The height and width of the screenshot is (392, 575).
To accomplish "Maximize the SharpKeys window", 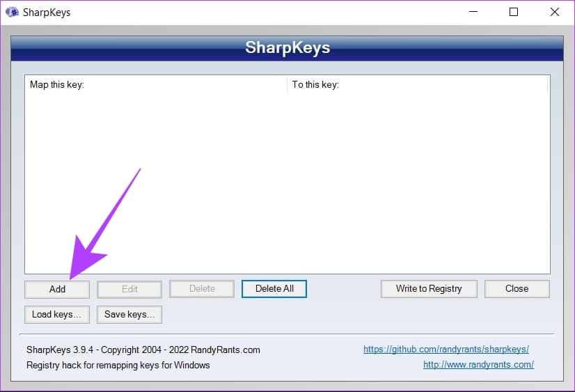I will click(514, 12).
